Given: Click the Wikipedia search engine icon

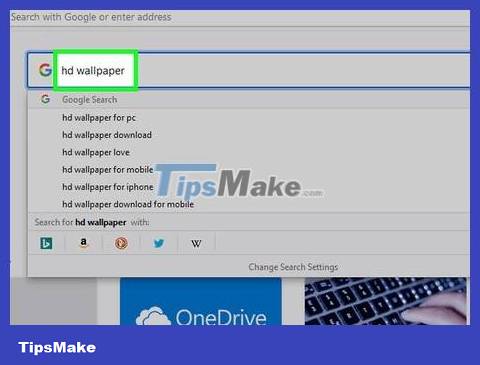Looking at the screenshot, I should (196, 244).
